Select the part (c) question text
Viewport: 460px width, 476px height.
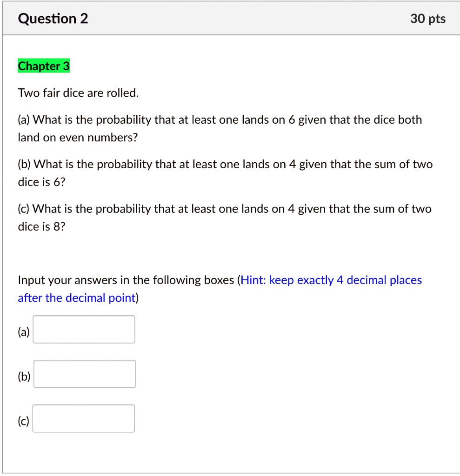[x=223, y=217]
